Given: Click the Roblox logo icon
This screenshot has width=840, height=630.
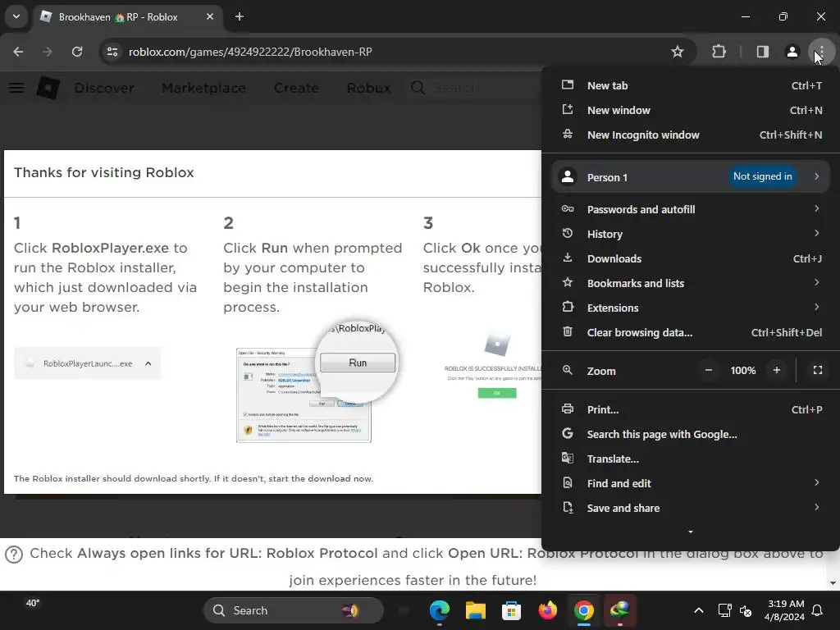Looking at the screenshot, I should pos(48,88).
